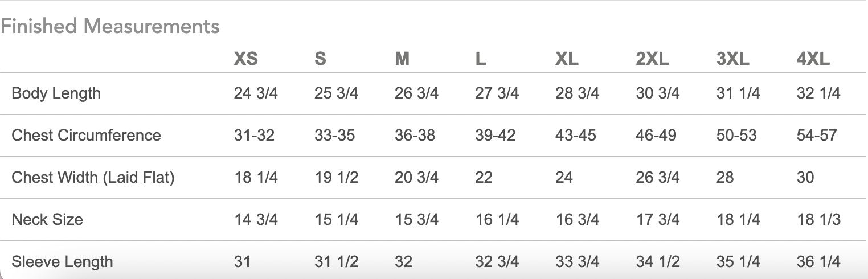
Task: Click Chest Width value for 3XL
Action: pos(725,178)
